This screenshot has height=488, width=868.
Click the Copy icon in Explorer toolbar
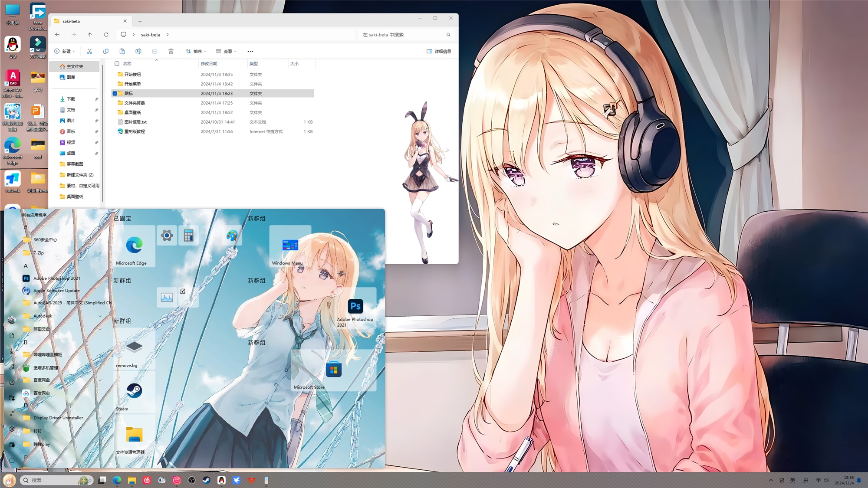pyautogui.click(x=106, y=51)
